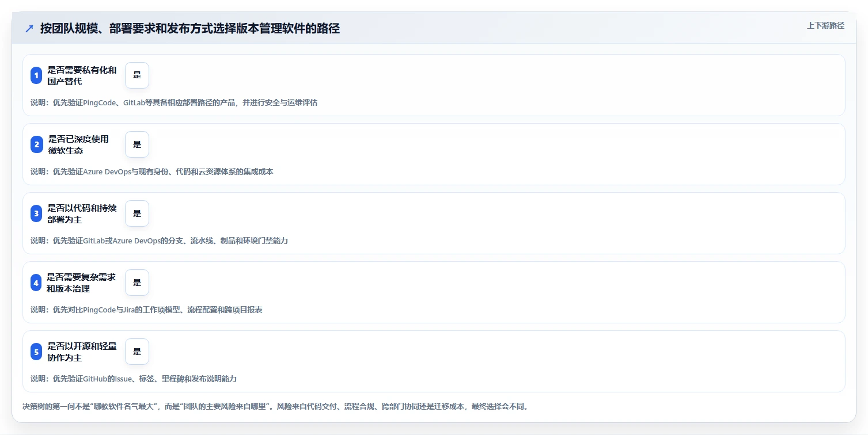The width and height of the screenshot is (868, 435).
Task: Click the note about GitLab或Azure DevOps pipelines
Action: 159,241
